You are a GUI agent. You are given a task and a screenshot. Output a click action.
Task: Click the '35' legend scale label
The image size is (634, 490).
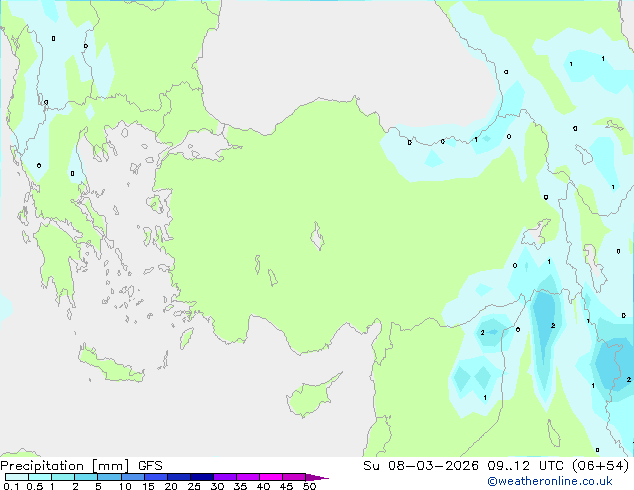(x=240, y=486)
